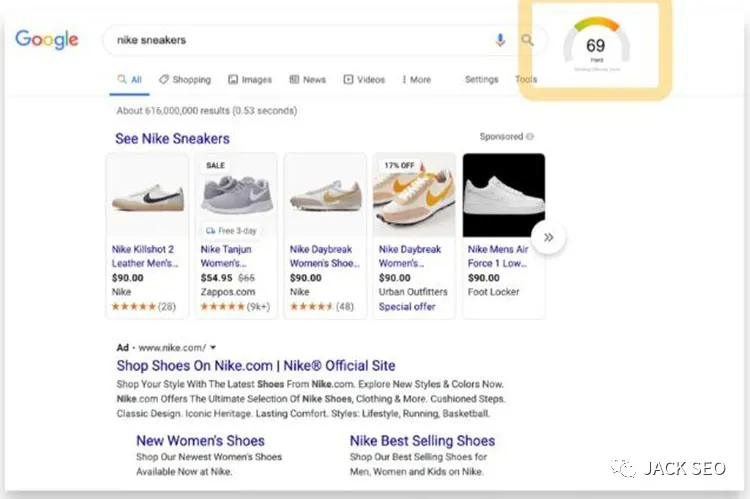This screenshot has height=499, width=750.
Task: Click the Google logo
Action: click(46, 40)
